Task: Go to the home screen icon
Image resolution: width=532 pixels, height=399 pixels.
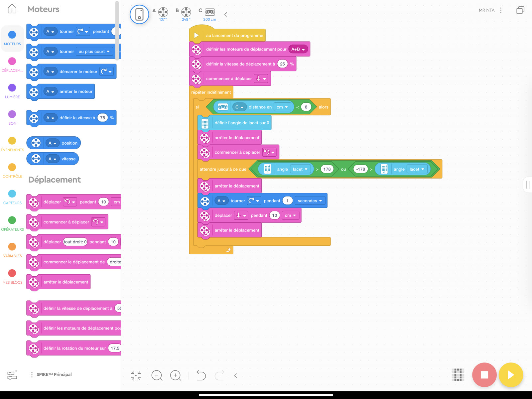Action: (12, 9)
